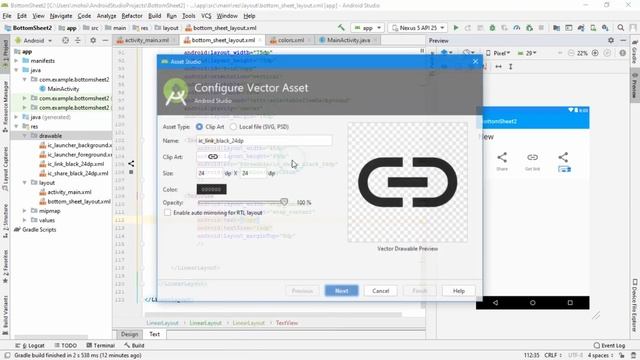Select Local file (SVG, PSD) asset type
The width and height of the screenshot is (640, 360).
pos(233,127)
